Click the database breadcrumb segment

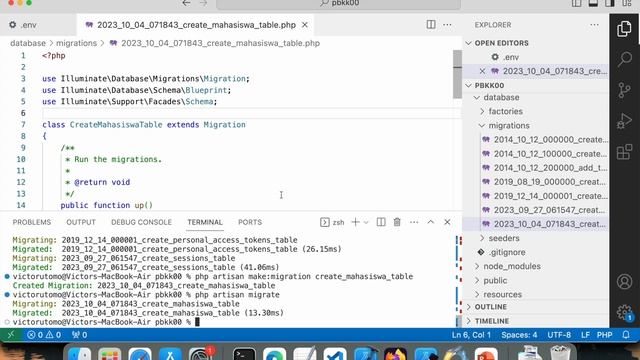coord(28,43)
